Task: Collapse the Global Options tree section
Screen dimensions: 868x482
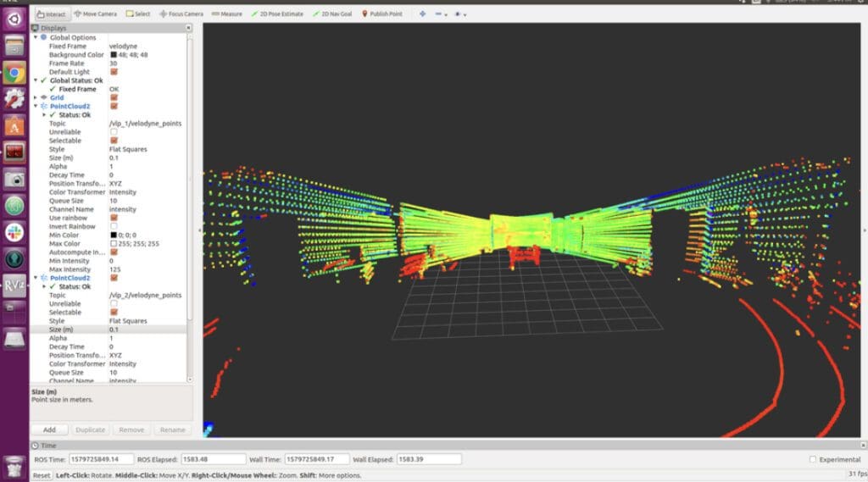Action: pos(35,37)
